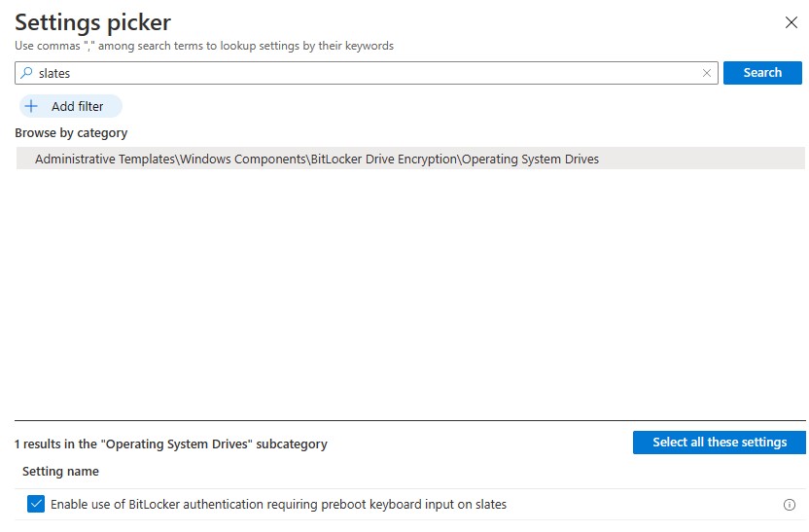Click empty space below the category list
The image size is (809, 532).
(x=408, y=292)
